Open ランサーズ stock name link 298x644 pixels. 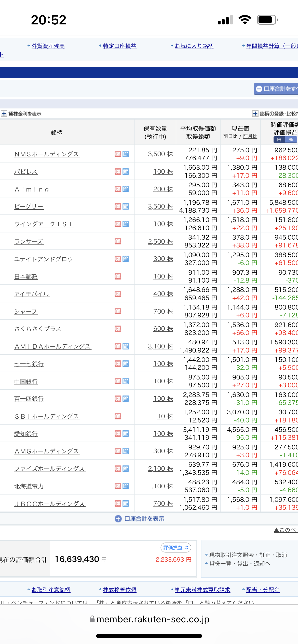(x=29, y=241)
